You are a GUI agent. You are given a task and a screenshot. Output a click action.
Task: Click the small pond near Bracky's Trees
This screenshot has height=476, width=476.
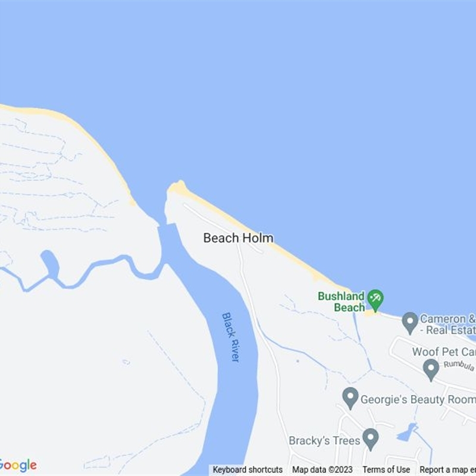(407, 433)
